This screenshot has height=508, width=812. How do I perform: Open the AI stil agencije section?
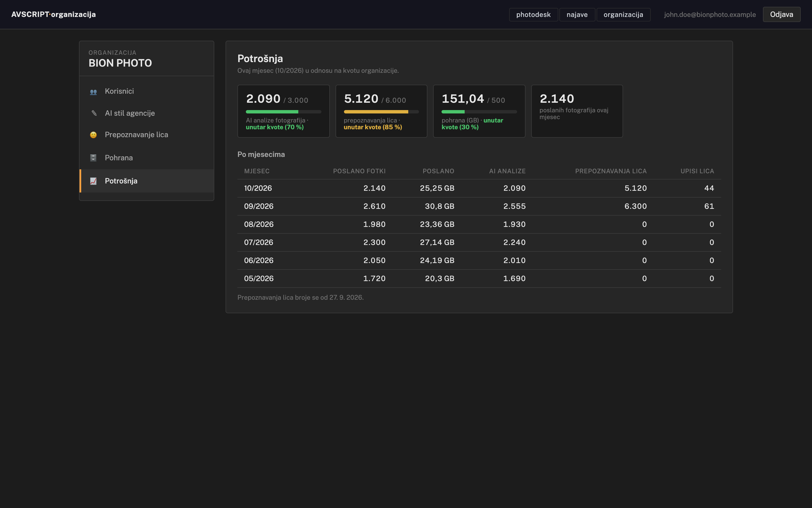147,113
